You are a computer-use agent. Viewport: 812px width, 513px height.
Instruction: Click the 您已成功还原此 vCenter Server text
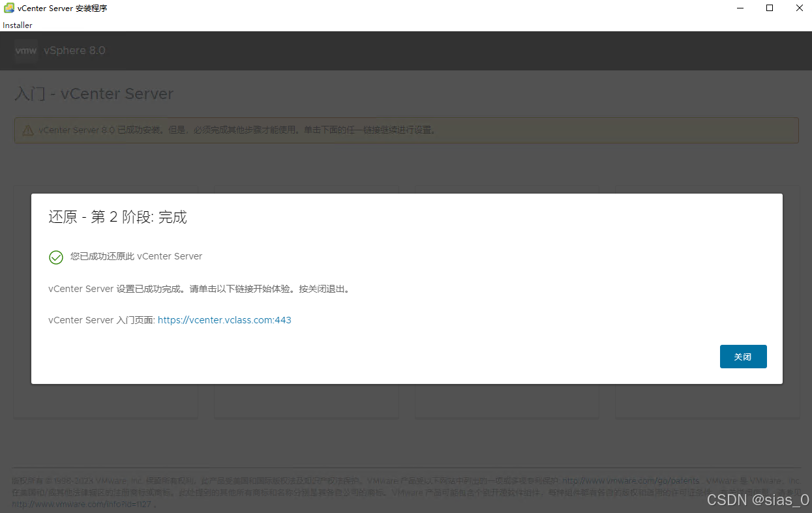point(136,256)
